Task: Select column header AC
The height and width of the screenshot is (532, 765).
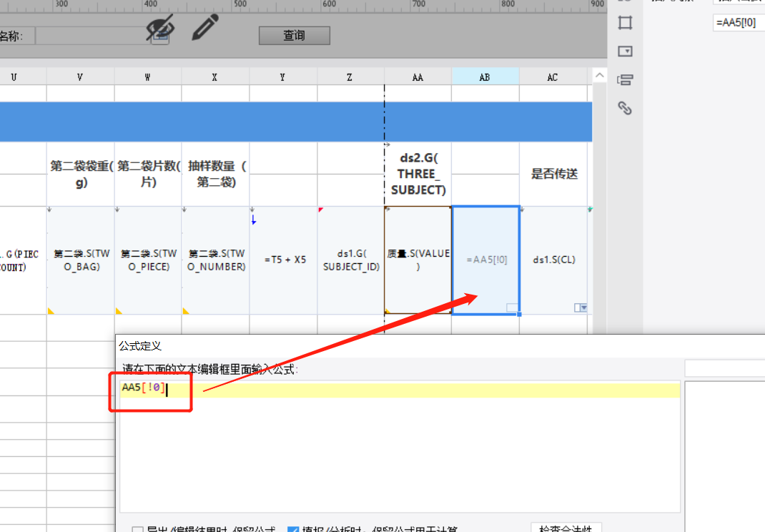Action: pyautogui.click(x=553, y=77)
